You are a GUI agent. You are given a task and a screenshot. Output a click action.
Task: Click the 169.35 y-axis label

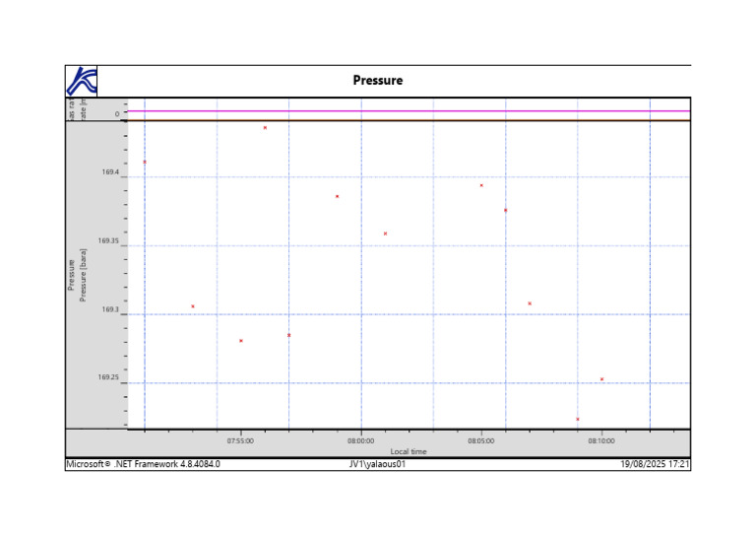click(x=108, y=240)
